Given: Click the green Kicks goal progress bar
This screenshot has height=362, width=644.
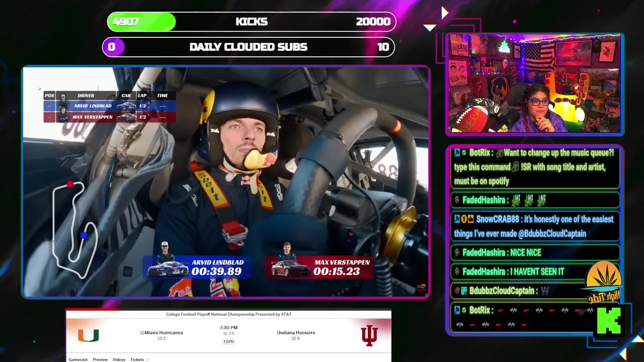Looking at the screenshot, I should [252, 22].
